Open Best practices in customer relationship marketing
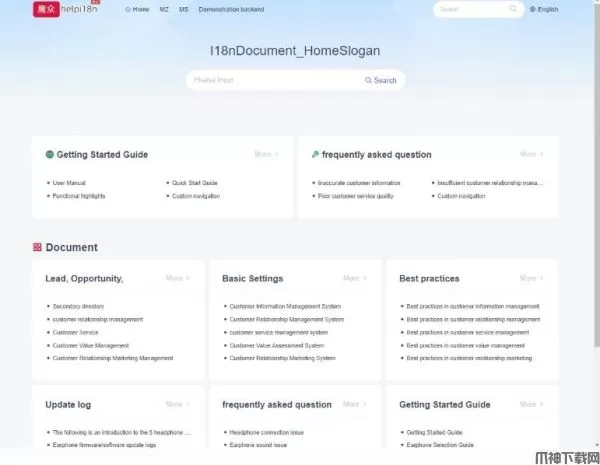The height and width of the screenshot is (465, 600). pyautogui.click(x=469, y=358)
